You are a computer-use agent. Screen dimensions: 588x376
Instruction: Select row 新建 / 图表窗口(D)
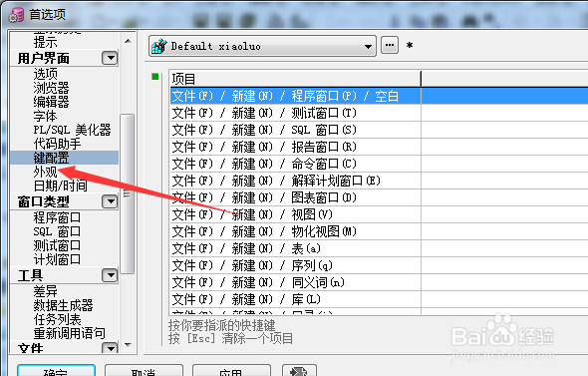click(x=296, y=197)
